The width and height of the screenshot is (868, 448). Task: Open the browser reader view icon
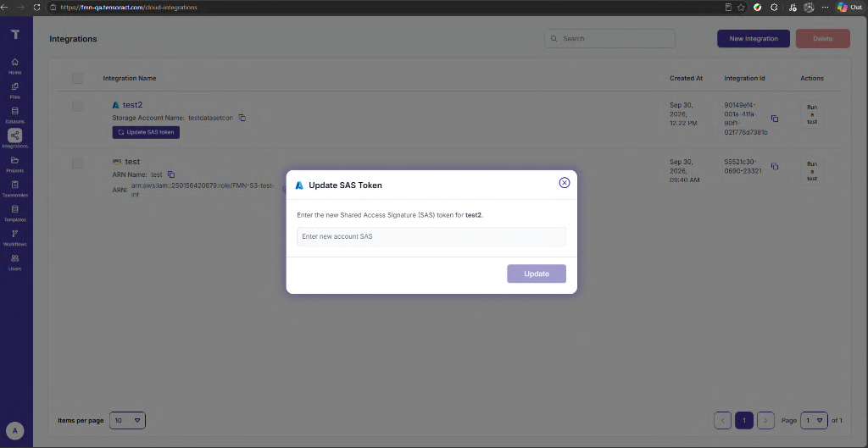(728, 7)
